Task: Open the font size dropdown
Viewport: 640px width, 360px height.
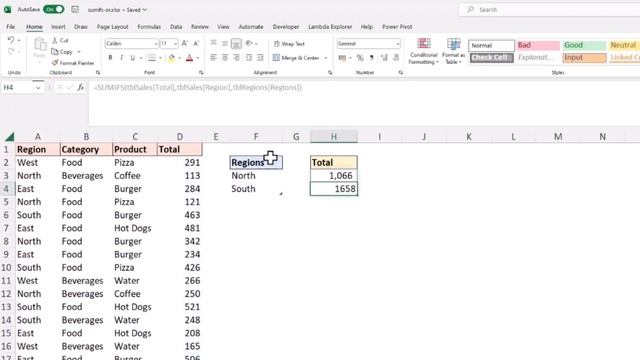Action: pos(175,44)
